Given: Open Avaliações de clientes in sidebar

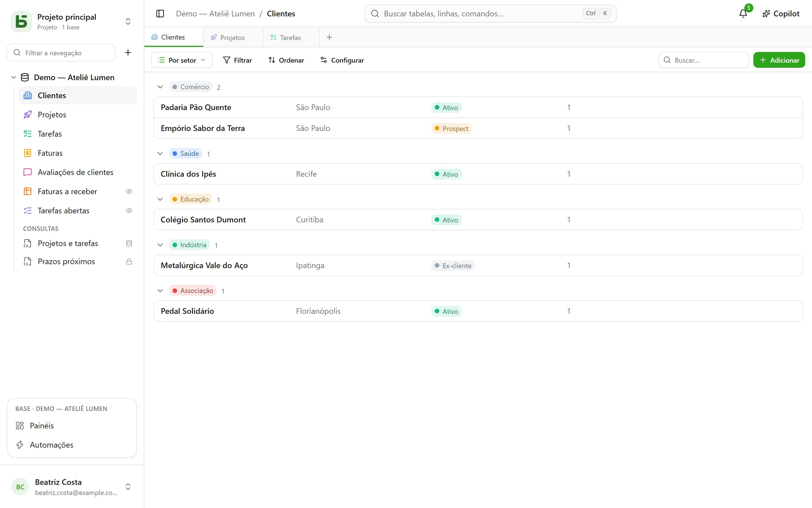Looking at the screenshot, I should 78,172.
